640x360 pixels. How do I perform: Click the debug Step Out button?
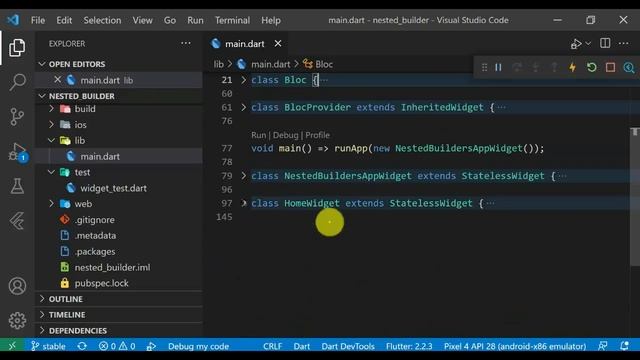click(x=554, y=67)
